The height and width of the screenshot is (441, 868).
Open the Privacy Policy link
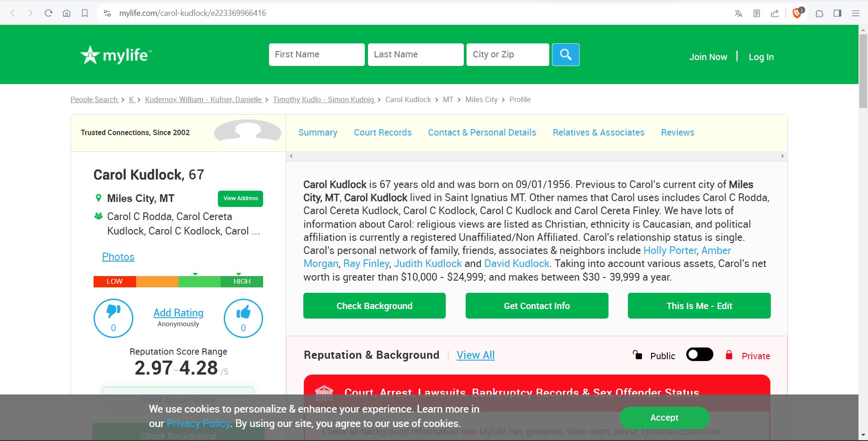point(198,423)
